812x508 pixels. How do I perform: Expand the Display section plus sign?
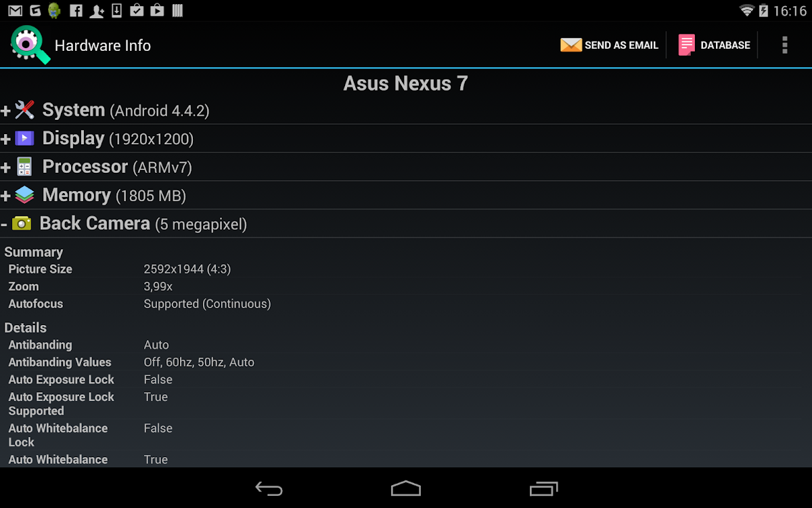(x=6, y=140)
